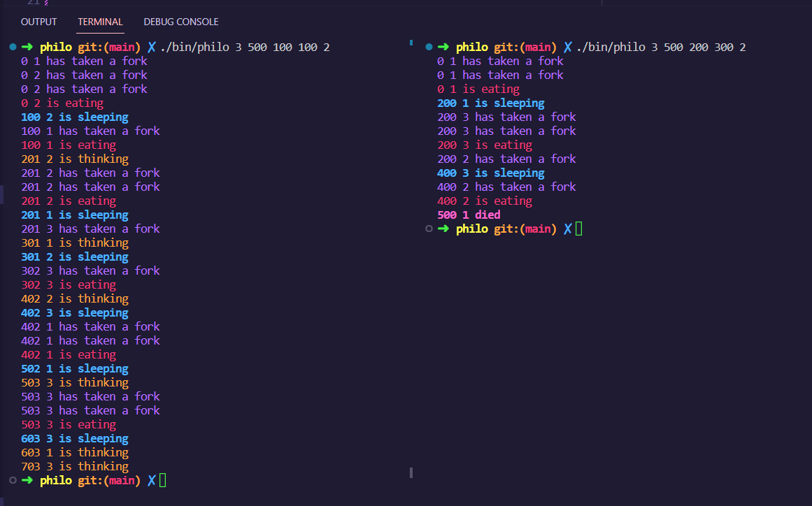The width and height of the screenshot is (812, 506).
Task: Click the pending decoration circle at left terminal's last prompt
Action: click(x=13, y=480)
